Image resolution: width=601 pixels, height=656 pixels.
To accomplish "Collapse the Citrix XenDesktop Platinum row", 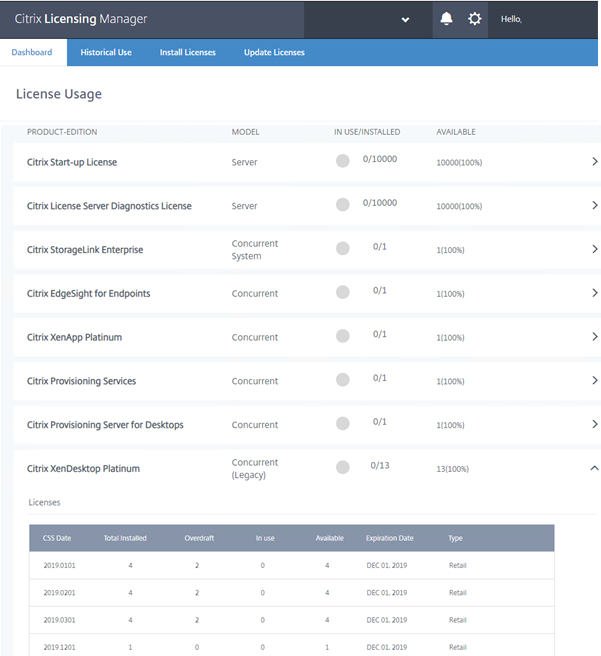I will coord(595,468).
